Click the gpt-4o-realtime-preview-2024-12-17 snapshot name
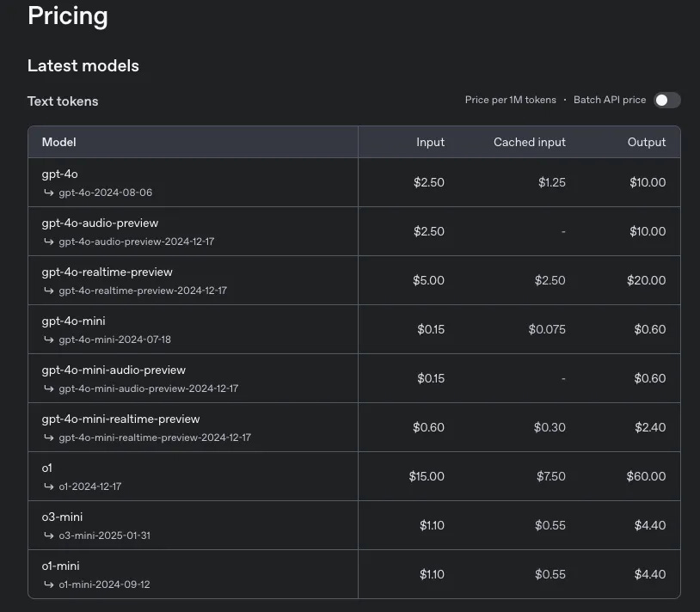 (143, 291)
